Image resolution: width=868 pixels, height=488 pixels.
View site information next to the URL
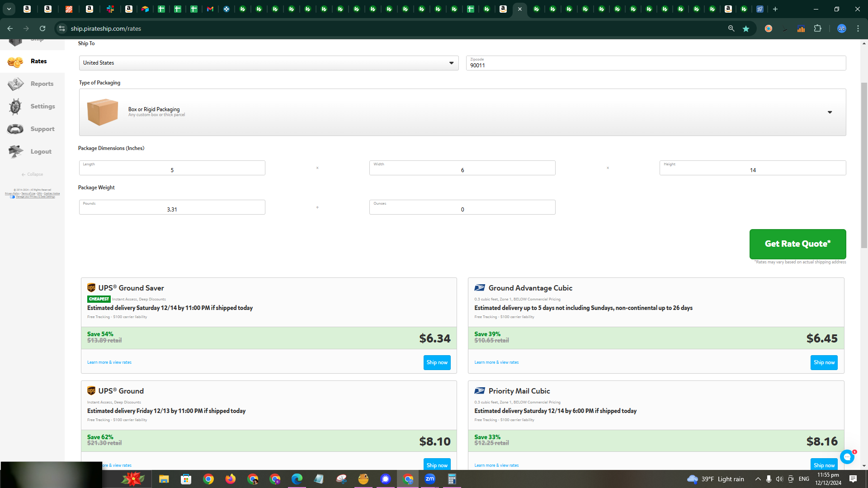[62, 28]
